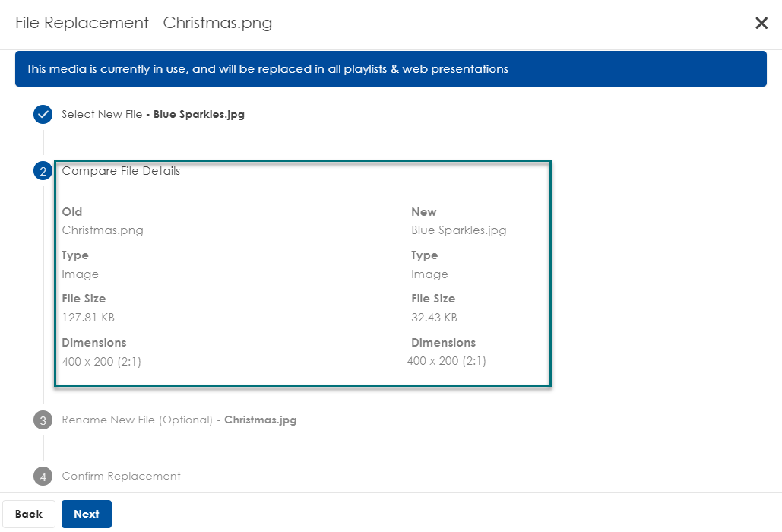
Task: Click the dimensions value under New
Action: point(446,361)
